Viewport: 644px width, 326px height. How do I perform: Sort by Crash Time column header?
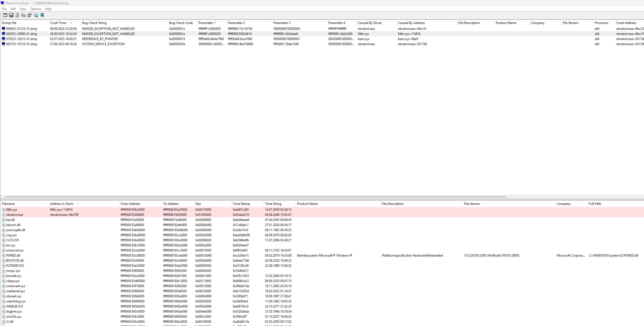tap(58, 23)
